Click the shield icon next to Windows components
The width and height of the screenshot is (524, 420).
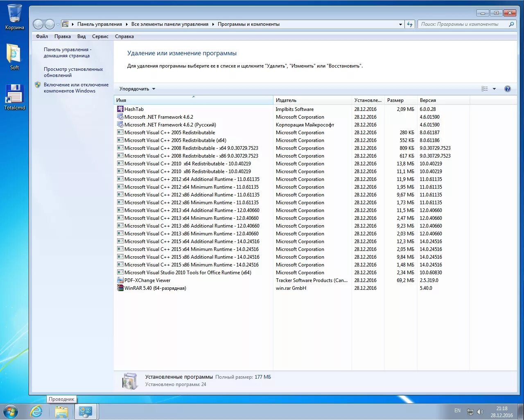38,85
